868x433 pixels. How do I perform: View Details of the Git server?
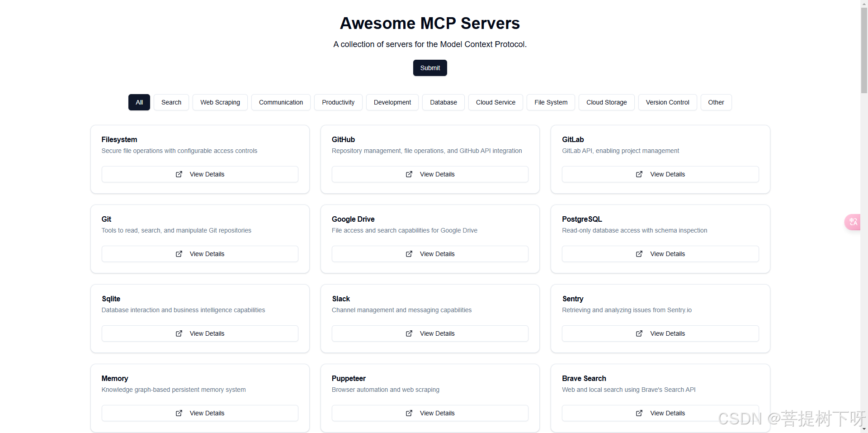click(x=200, y=254)
